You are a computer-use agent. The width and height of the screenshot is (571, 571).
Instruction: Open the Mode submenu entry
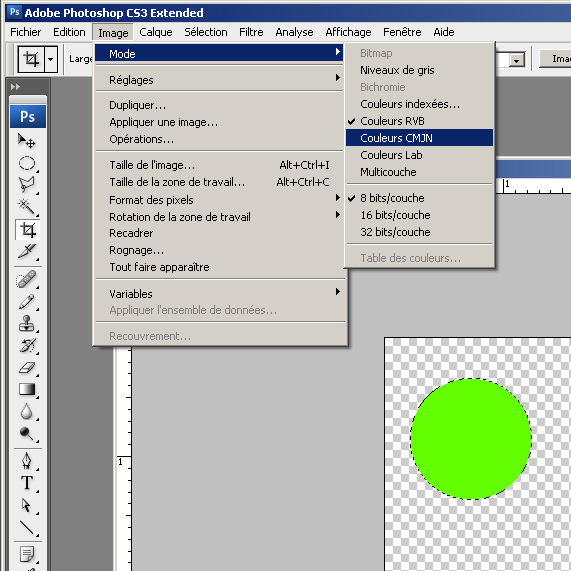pyautogui.click(x=219, y=54)
